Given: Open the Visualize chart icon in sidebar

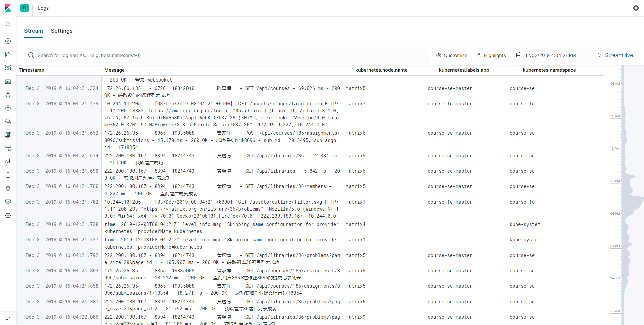Looking at the screenshot, I should [x=8, y=54].
